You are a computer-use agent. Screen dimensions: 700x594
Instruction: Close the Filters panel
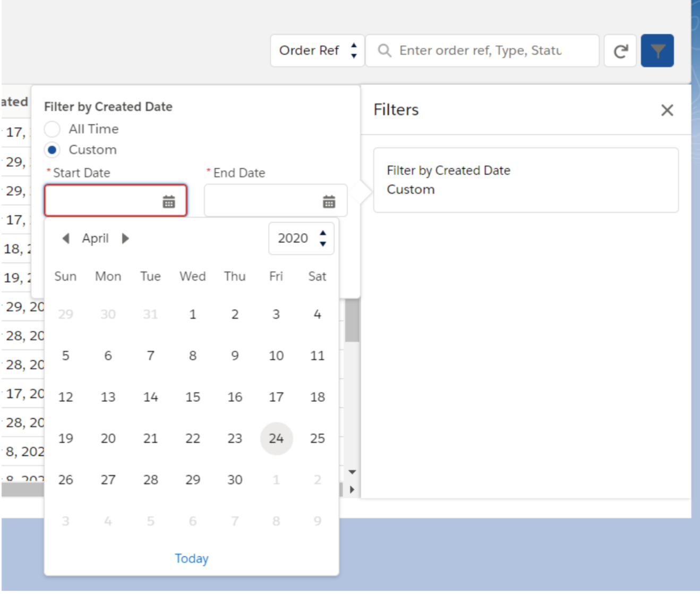click(x=667, y=111)
